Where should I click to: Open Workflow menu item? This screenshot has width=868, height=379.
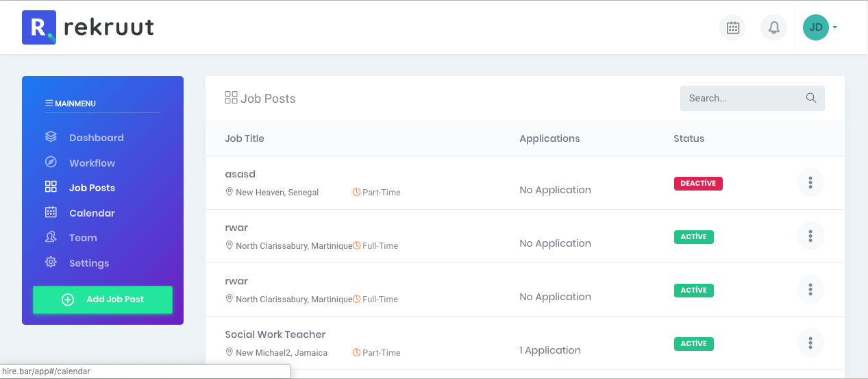point(92,163)
